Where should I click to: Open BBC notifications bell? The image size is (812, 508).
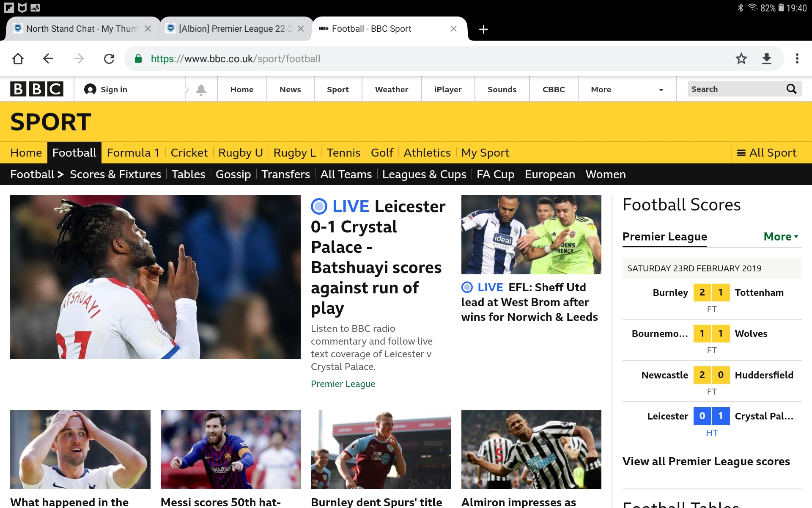click(x=201, y=89)
